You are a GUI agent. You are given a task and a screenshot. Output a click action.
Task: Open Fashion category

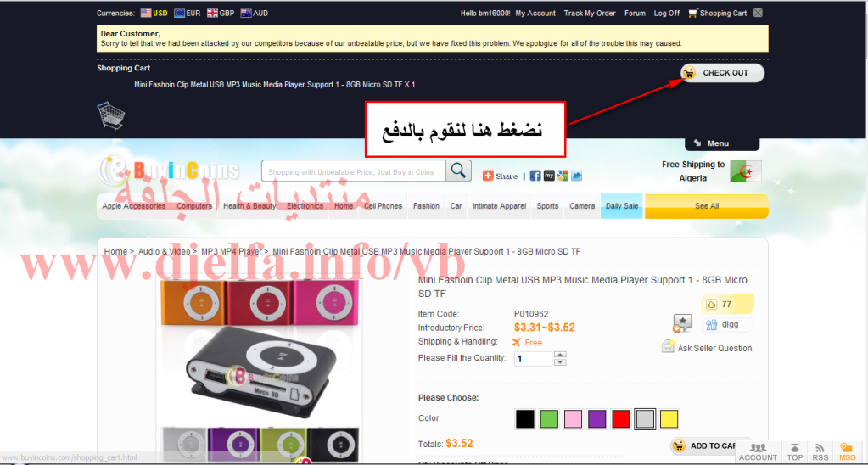[x=426, y=206]
